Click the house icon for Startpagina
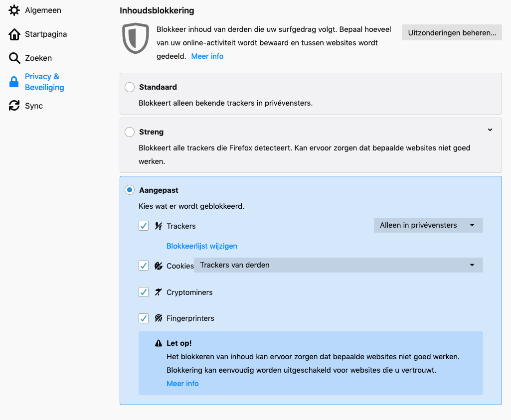511x420 pixels. (x=14, y=34)
